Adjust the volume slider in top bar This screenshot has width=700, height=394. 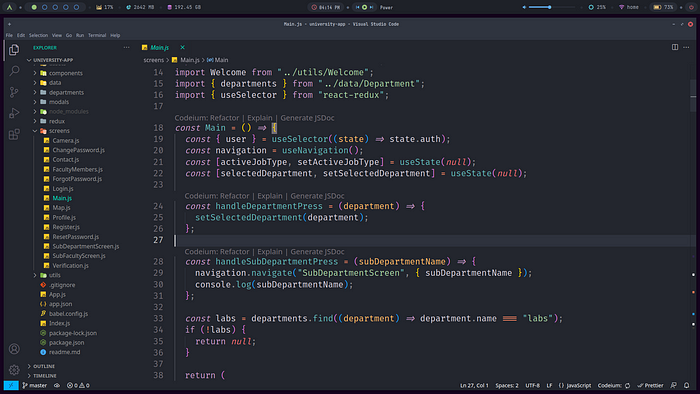pos(549,7)
